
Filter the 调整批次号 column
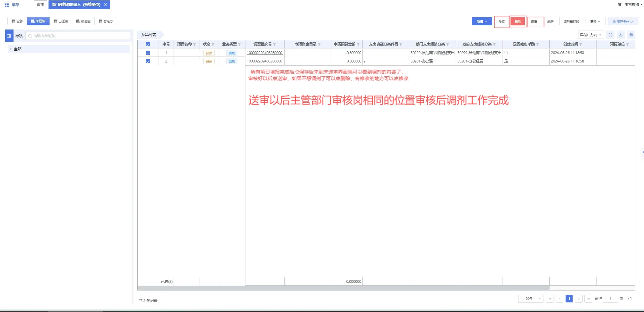(x=275, y=44)
